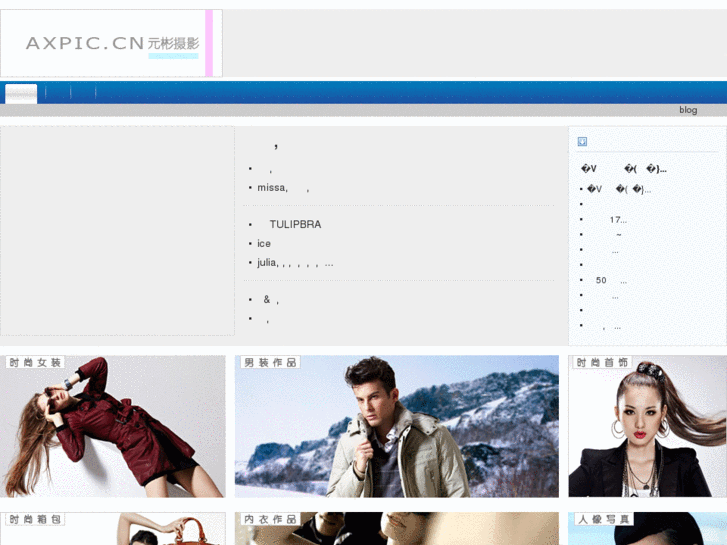The width and height of the screenshot is (727, 545).
Task: Open the 时尚首饰 ponytail model thumbnail
Action: click(648, 426)
